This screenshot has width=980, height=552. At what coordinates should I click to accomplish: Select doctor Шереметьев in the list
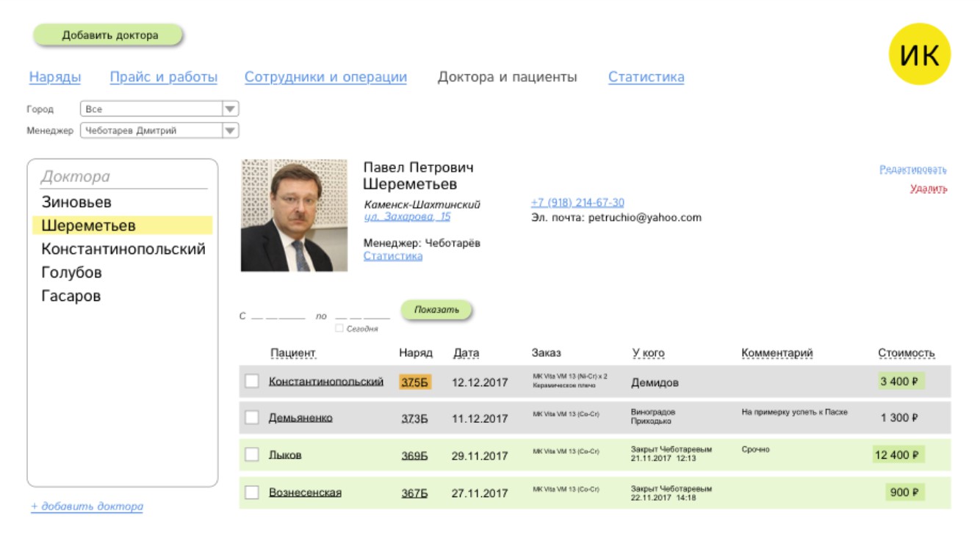coord(122,226)
